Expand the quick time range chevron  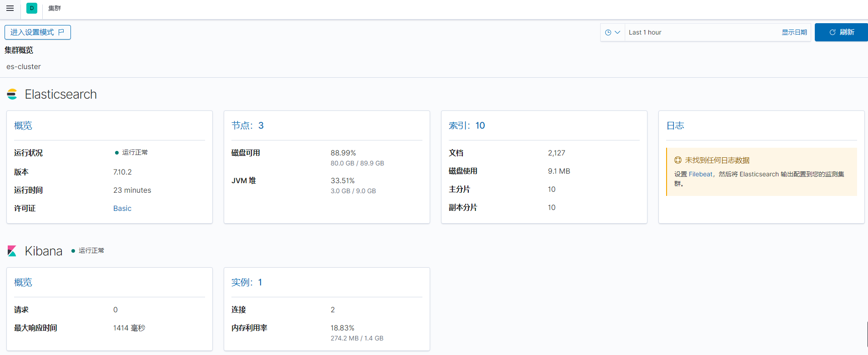click(x=617, y=32)
